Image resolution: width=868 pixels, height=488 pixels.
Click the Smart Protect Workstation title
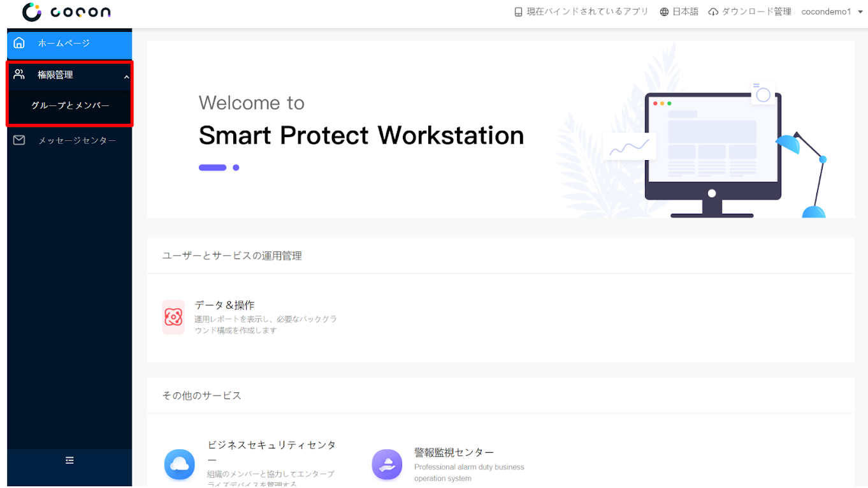[x=361, y=135]
